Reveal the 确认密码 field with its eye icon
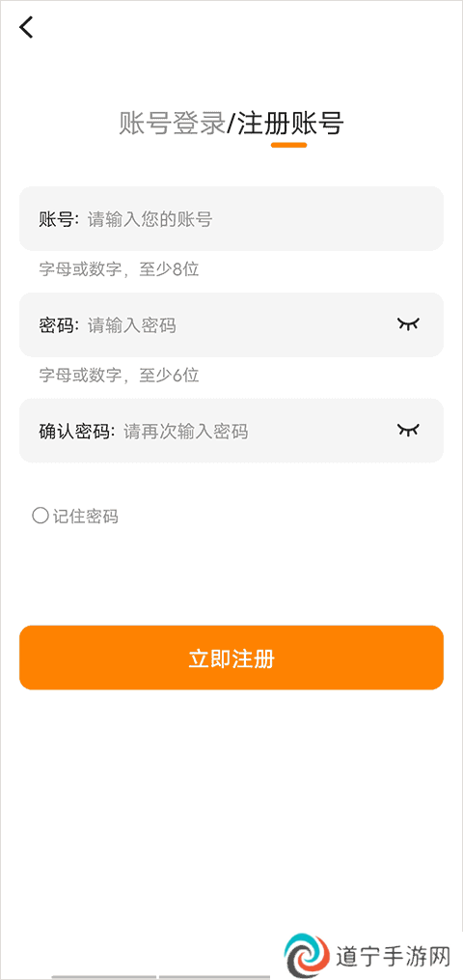The height and width of the screenshot is (980, 463). [x=409, y=430]
